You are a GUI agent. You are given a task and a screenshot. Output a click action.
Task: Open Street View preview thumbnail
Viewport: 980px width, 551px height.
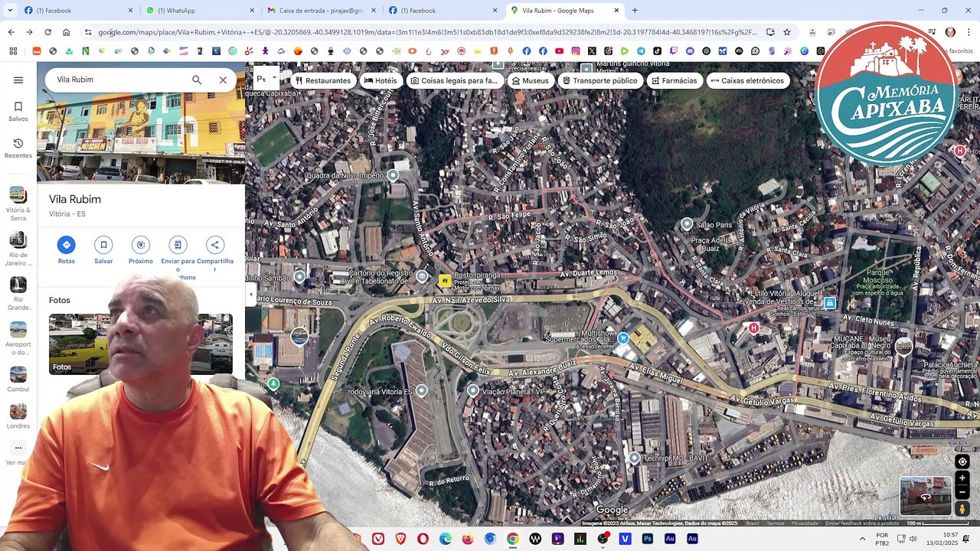tap(926, 496)
